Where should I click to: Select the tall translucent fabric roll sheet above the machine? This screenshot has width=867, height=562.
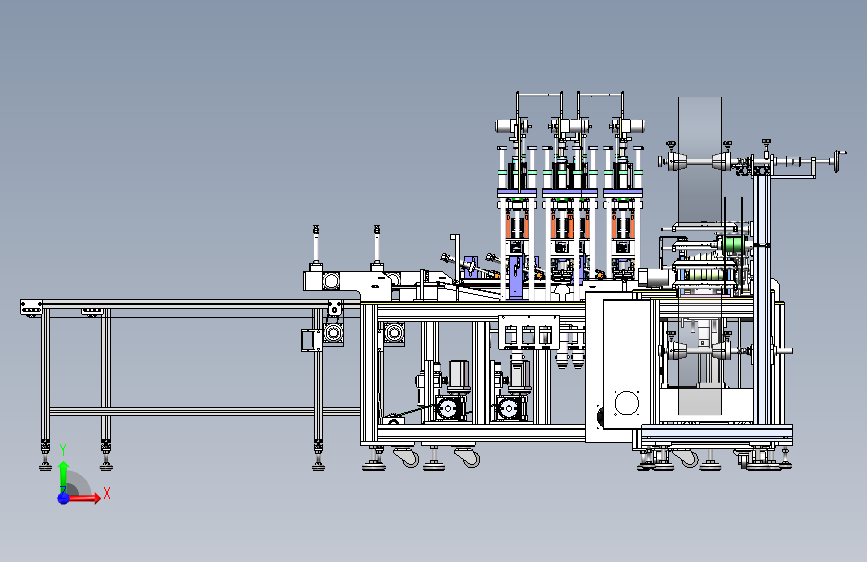pyautogui.click(x=700, y=160)
